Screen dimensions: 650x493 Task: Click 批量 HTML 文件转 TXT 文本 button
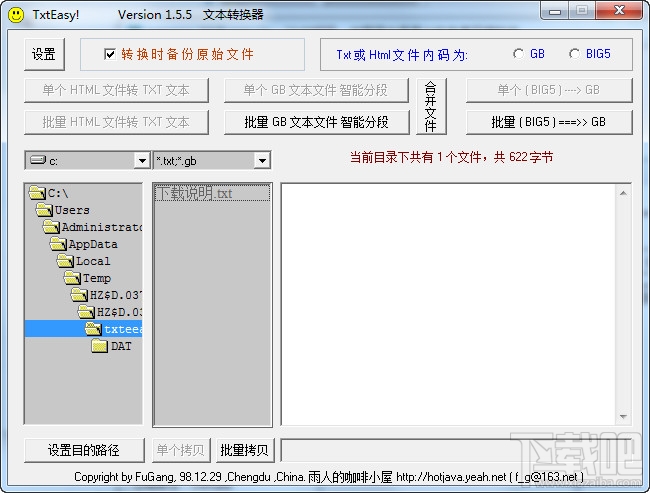[116, 122]
